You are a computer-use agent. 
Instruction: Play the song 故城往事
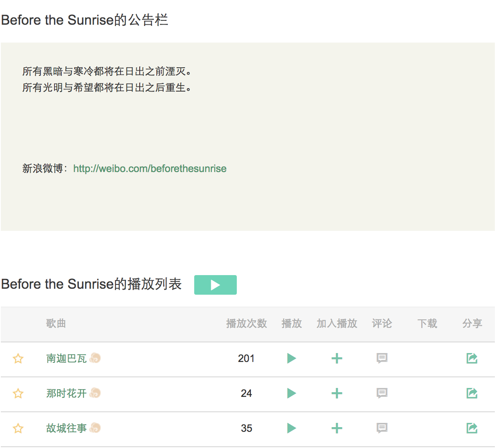tap(291, 428)
